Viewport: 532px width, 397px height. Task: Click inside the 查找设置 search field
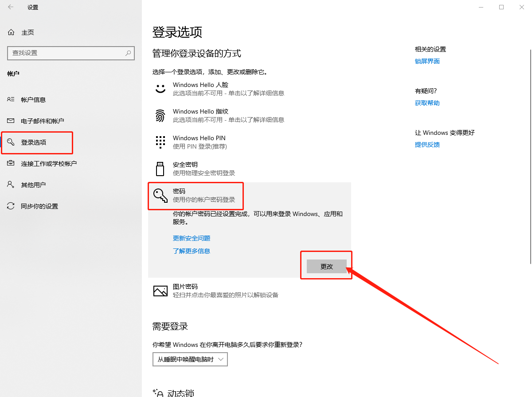point(66,53)
